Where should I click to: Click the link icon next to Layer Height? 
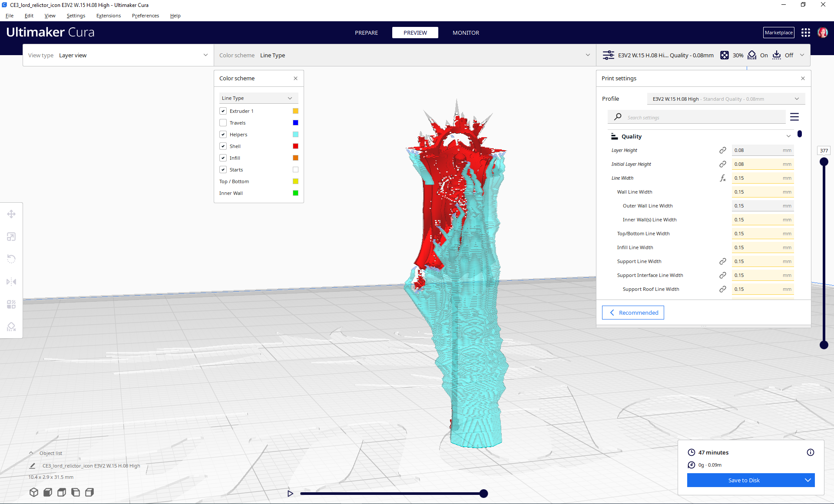(x=723, y=150)
